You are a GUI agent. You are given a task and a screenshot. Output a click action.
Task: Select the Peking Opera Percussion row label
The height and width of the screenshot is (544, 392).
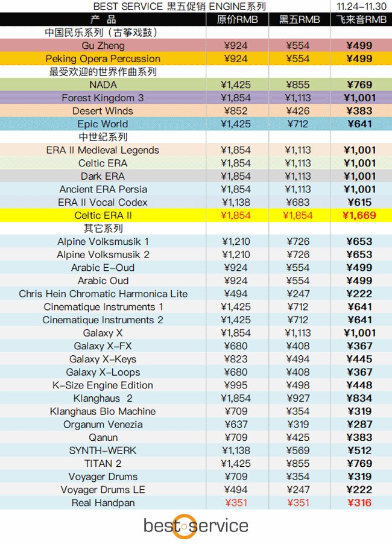(103, 59)
